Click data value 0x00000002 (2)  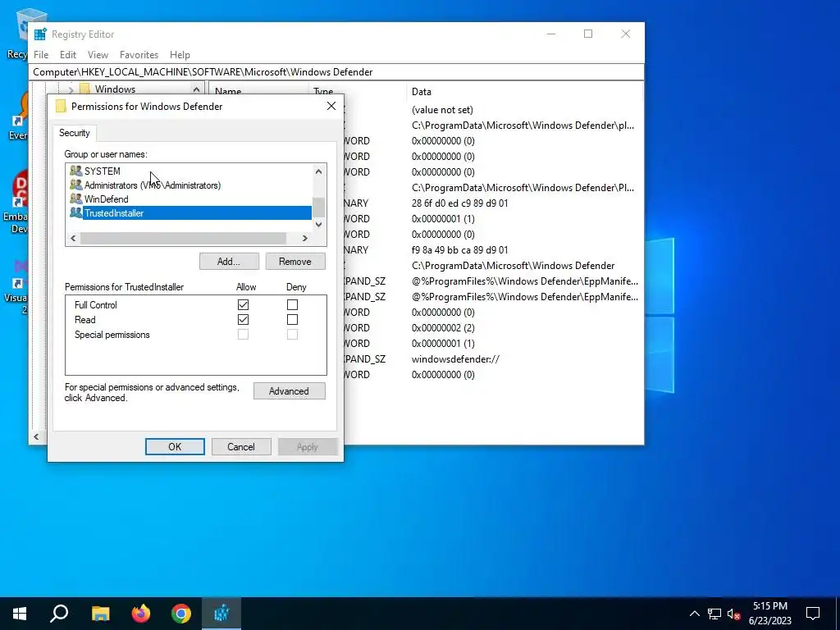click(443, 328)
